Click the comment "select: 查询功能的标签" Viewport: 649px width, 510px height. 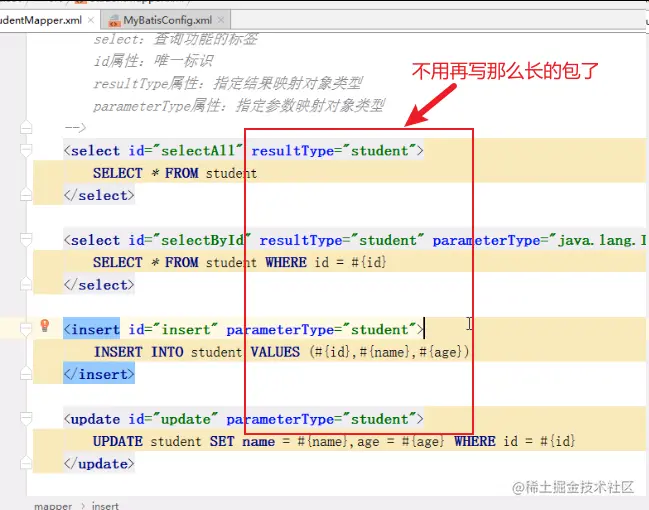pos(175,39)
